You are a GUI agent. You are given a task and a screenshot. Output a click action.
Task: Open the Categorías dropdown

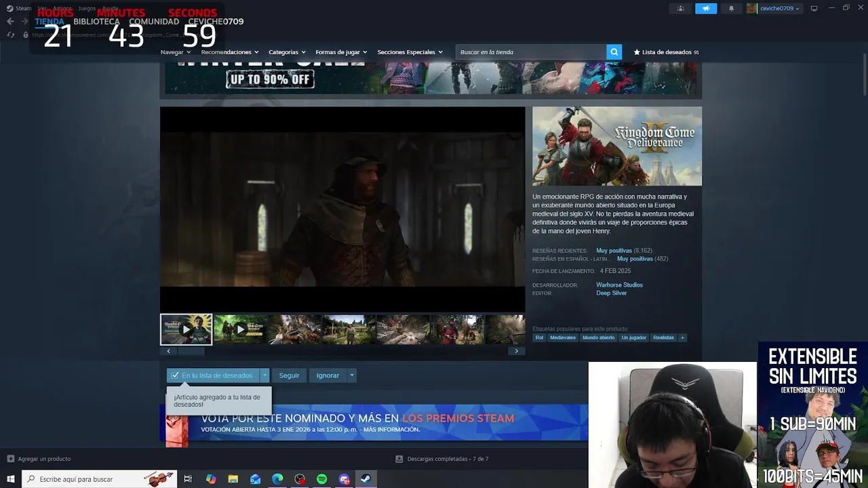[287, 52]
